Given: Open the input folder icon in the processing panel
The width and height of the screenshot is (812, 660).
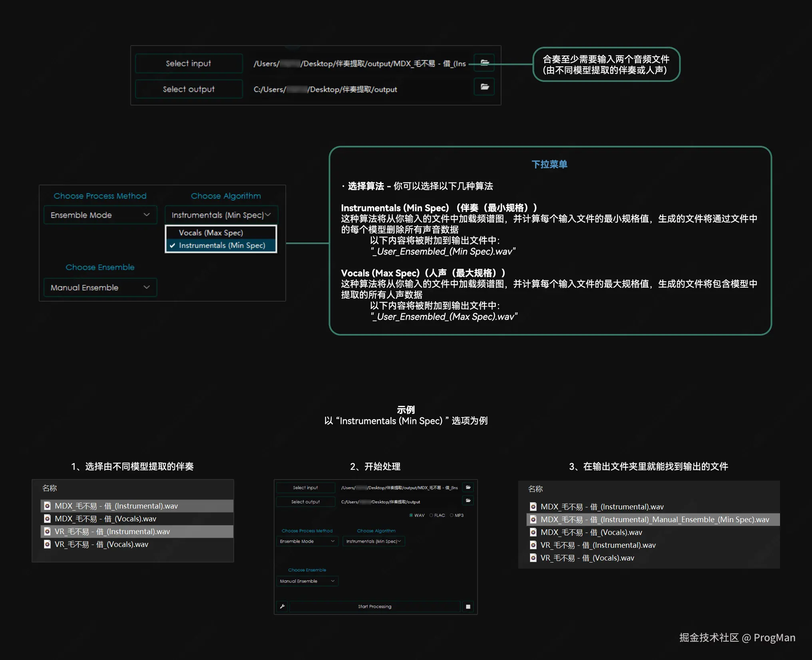Looking at the screenshot, I should tap(468, 487).
